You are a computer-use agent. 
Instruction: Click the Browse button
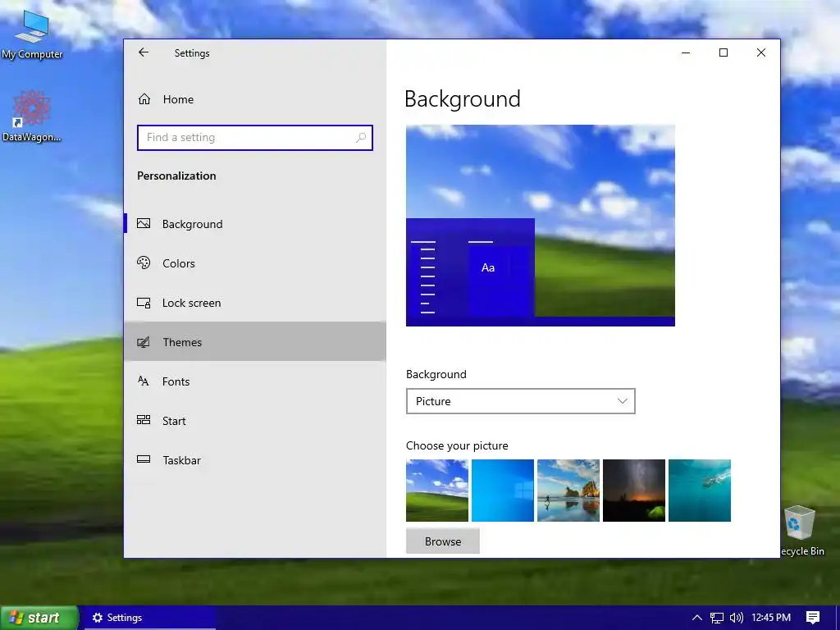[443, 541]
